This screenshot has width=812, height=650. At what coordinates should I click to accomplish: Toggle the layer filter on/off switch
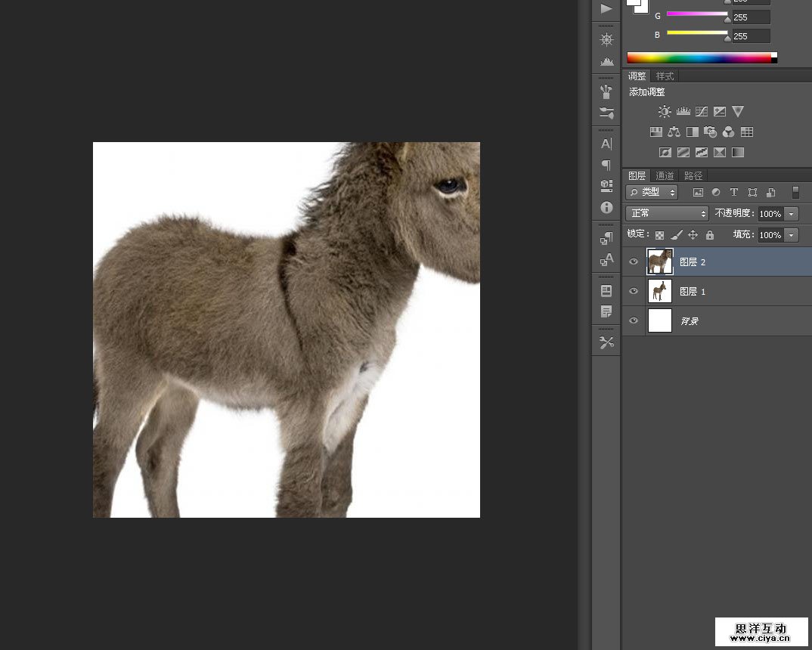click(x=795, y=192)
